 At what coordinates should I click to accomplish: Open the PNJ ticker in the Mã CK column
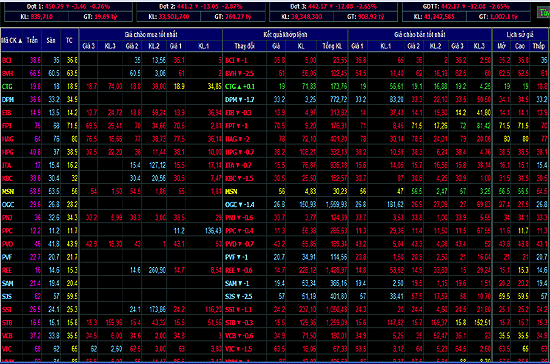(7, 218)
